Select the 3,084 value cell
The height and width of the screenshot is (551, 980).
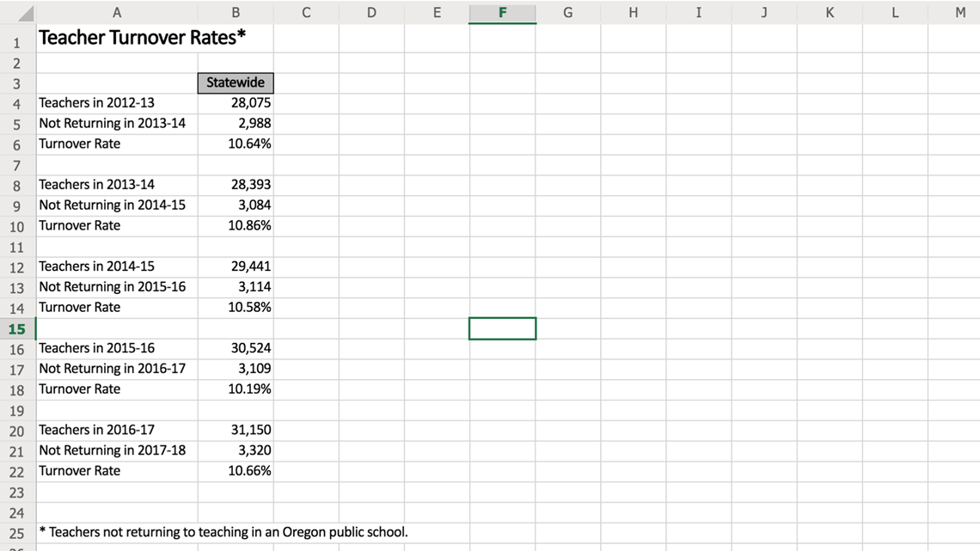pos(236,205)
